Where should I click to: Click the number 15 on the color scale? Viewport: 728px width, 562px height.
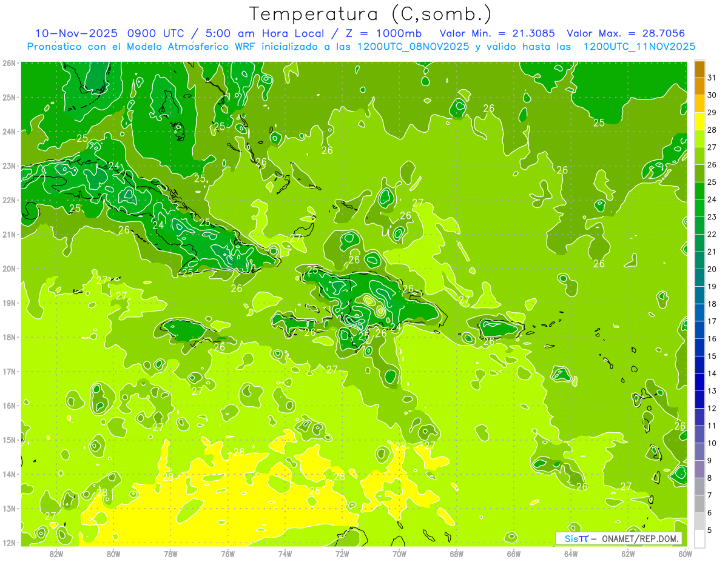click(x=712, y=356)
